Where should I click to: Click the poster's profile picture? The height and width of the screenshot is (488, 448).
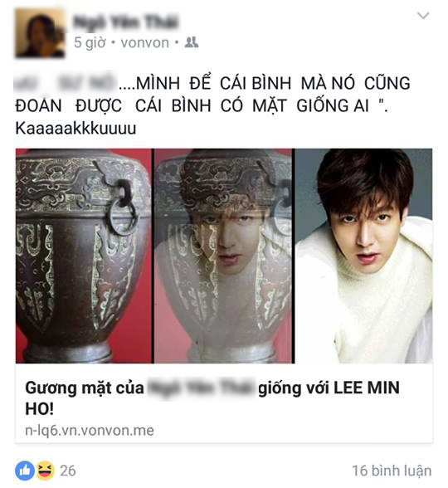[40, 33]
